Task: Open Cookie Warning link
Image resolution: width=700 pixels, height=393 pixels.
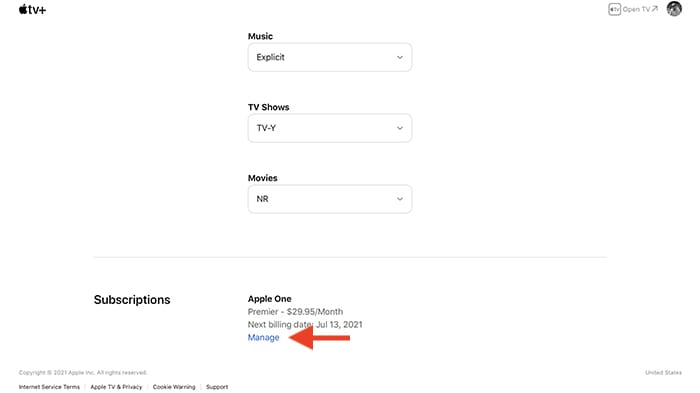Action: coord(174,387)
